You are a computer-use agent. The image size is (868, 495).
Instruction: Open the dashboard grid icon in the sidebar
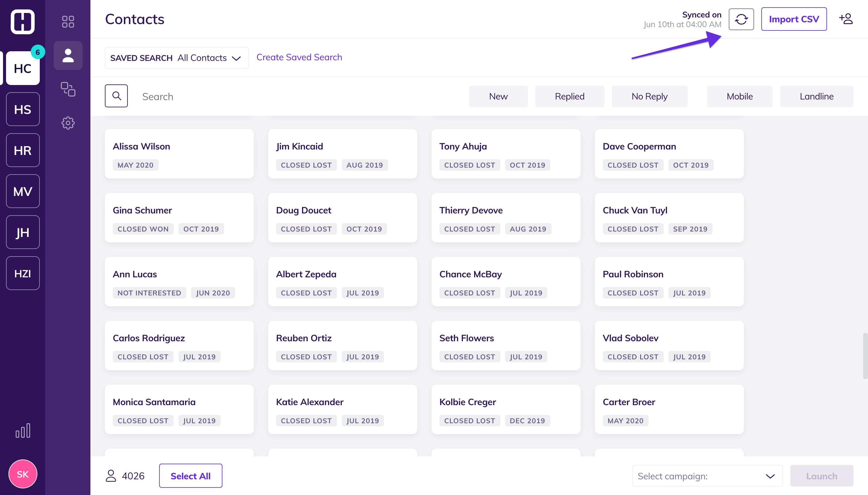(x=68, y=21)
